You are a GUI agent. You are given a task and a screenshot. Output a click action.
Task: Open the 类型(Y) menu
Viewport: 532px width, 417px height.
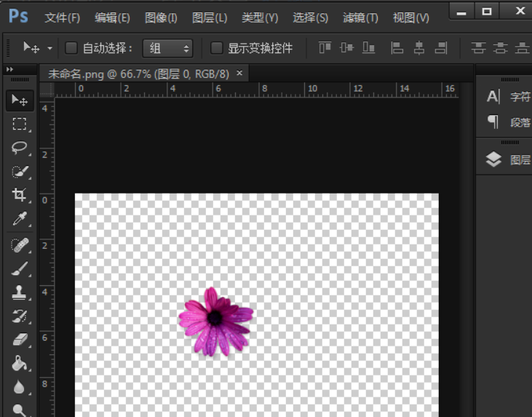(260, 17)
